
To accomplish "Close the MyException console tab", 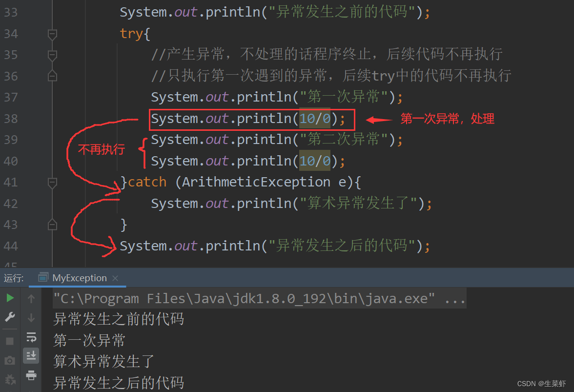I will pyautogui.click(x=115, y=278).
